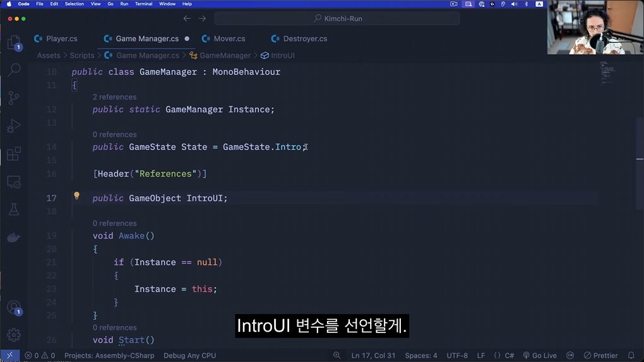Screen dimensions: 644x362
Task: Click the unsaved dot on Game Manager.cs tab
Action: click(187, 38)
